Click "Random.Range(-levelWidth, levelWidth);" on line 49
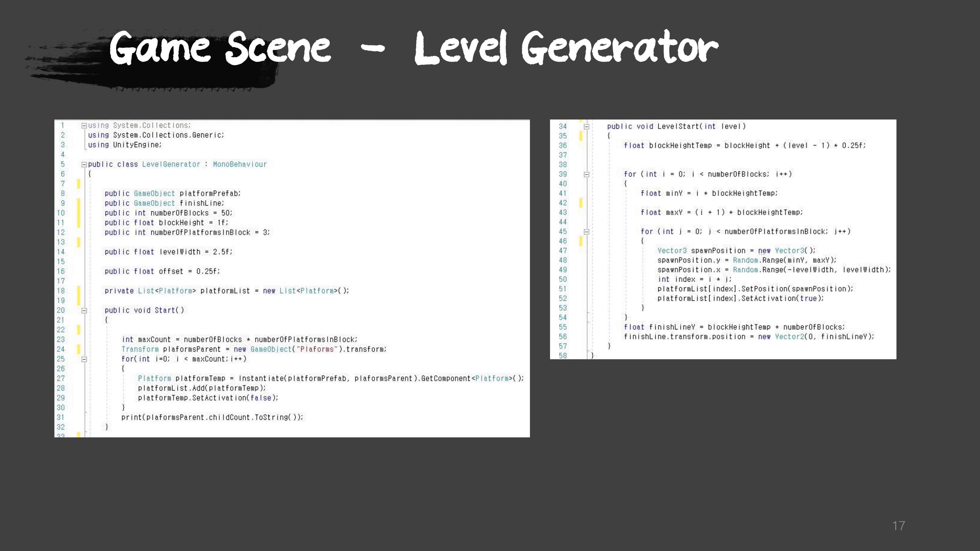 [812, 270]
